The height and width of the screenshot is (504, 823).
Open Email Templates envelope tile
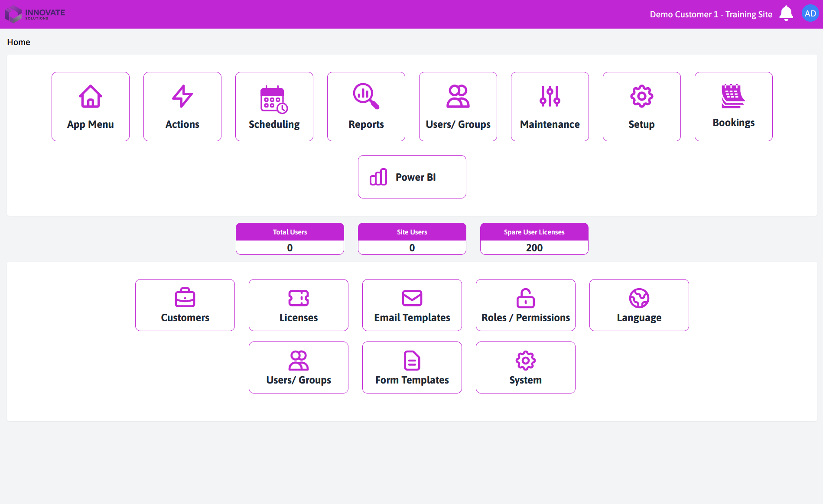pos(412,305)
